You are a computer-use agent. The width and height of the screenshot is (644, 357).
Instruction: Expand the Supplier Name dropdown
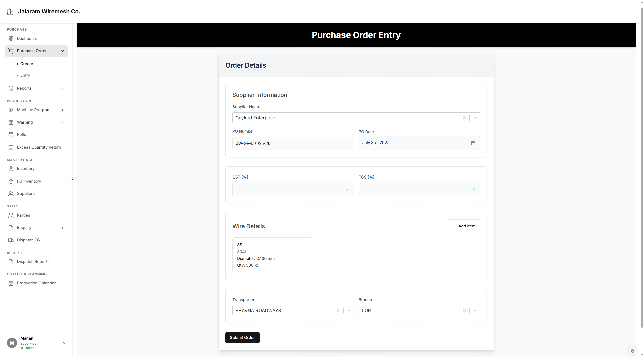[x=475, y=118]
